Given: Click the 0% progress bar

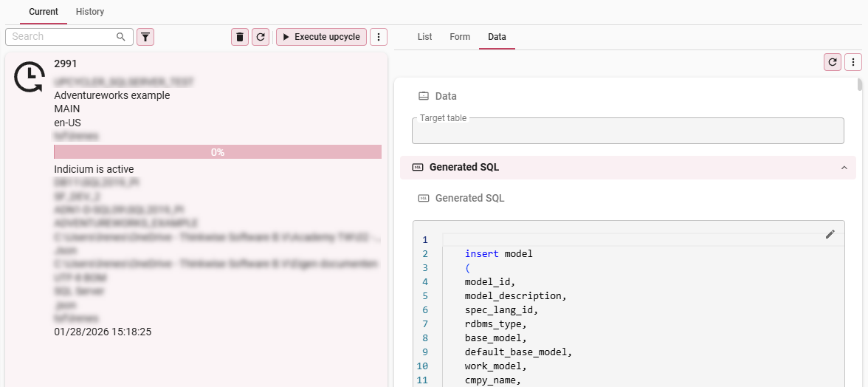Looking at the screenshot, I should [x=218, y=152].
